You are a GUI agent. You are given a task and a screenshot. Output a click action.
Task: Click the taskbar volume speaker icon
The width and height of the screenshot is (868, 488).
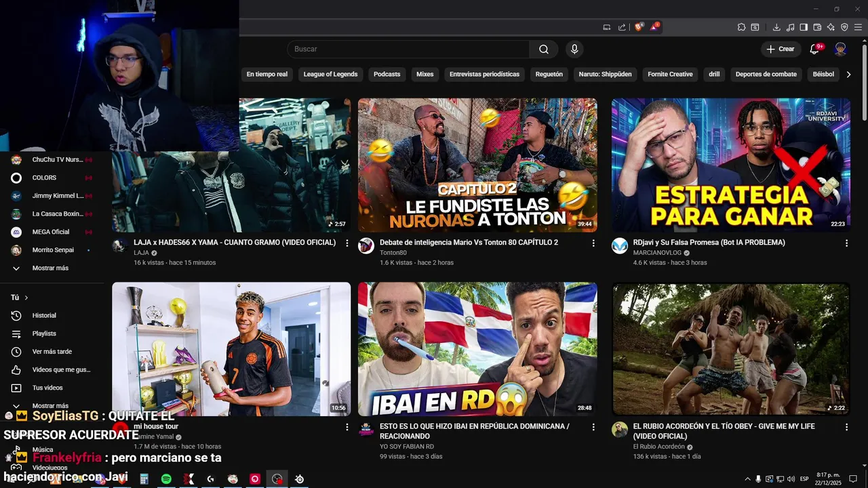791,479
